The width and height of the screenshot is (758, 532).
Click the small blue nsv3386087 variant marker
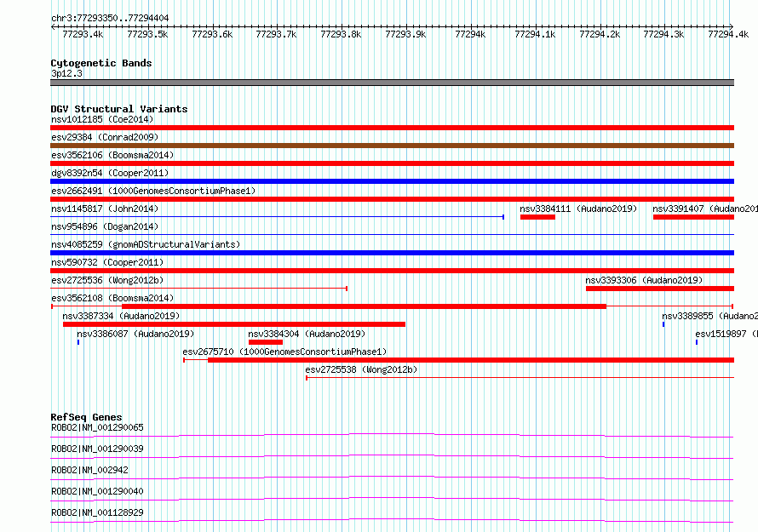pyautogui.click(x=78, y=342)
